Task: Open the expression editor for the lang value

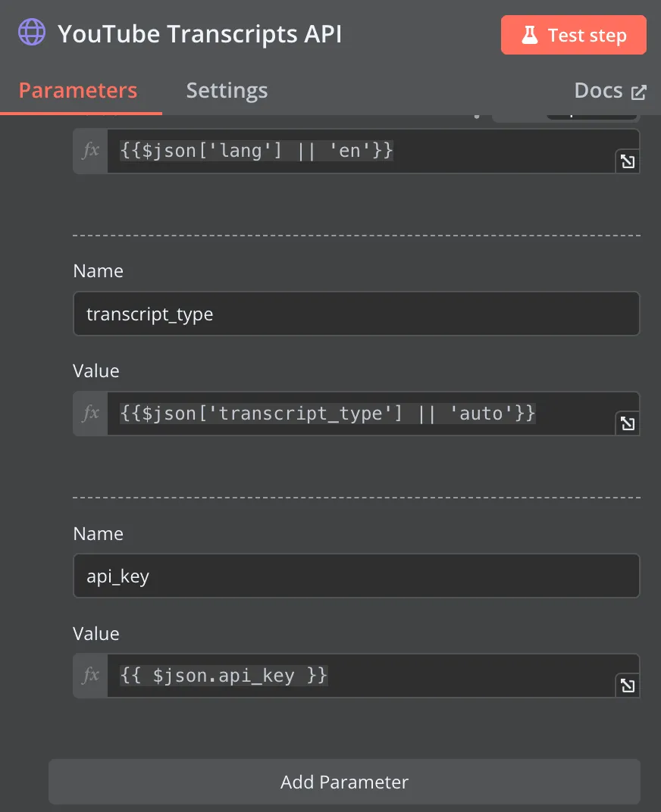Action: pyautogui.click(x=628, y=161)
